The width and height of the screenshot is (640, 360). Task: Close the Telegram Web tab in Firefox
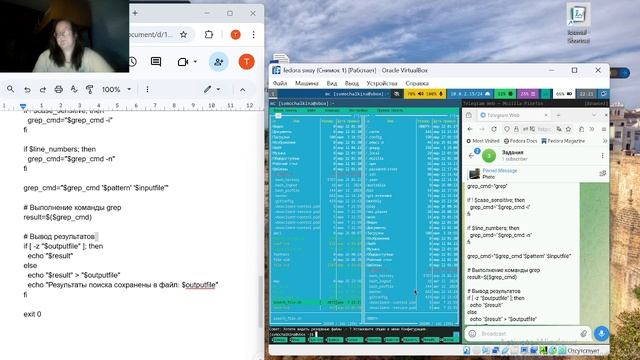pos(546,115)
